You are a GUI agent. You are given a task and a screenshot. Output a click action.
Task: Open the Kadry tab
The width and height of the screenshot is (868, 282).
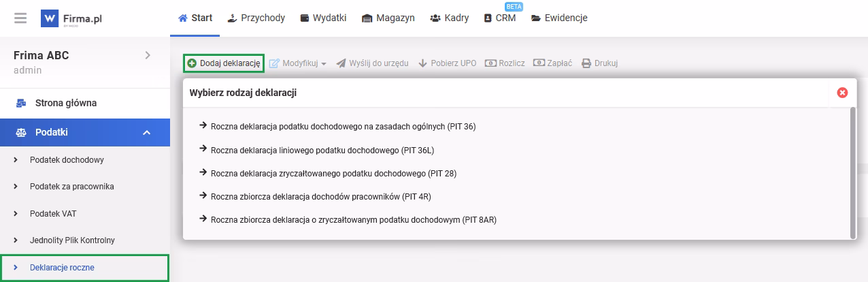tap(450, 18)
